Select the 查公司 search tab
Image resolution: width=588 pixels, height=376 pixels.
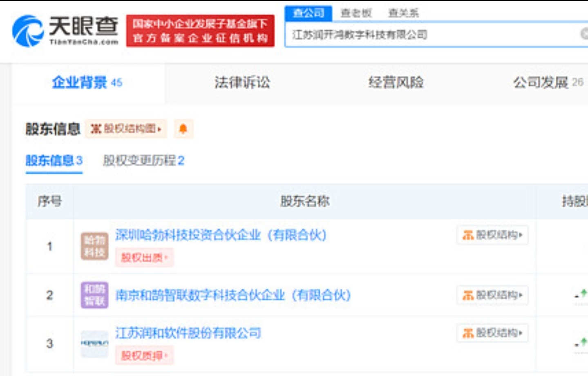point(309,13)
